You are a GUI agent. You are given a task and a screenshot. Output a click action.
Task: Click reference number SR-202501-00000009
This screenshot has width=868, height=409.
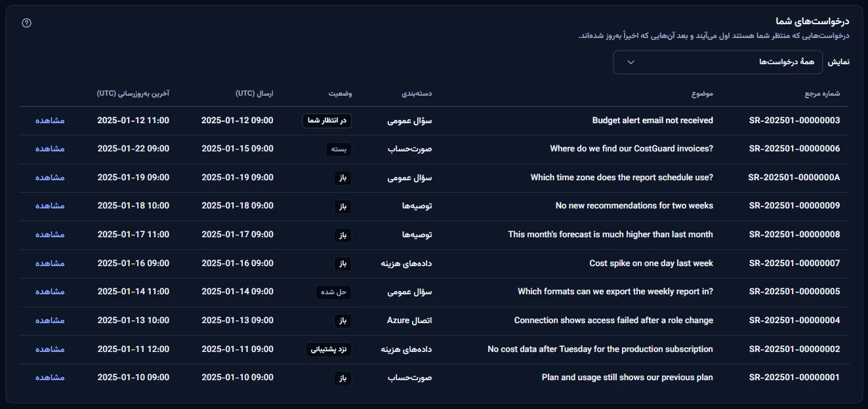click(x=794, y=206)
